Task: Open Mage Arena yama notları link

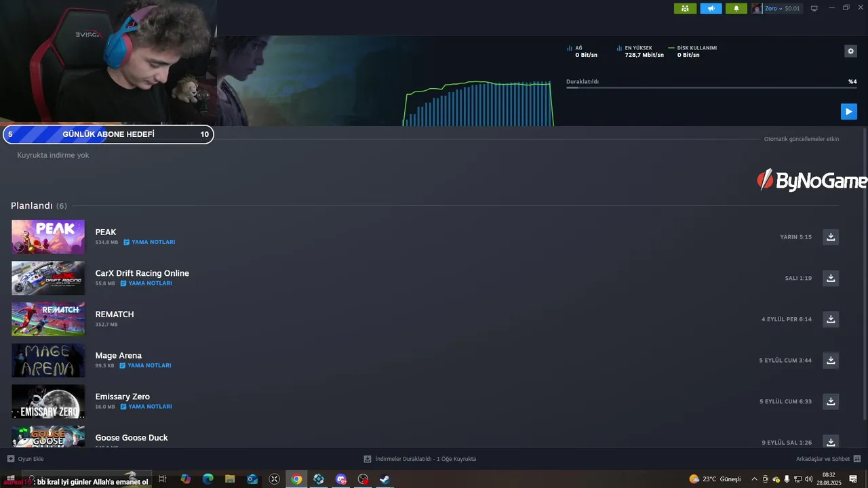Action: point(145,365)
